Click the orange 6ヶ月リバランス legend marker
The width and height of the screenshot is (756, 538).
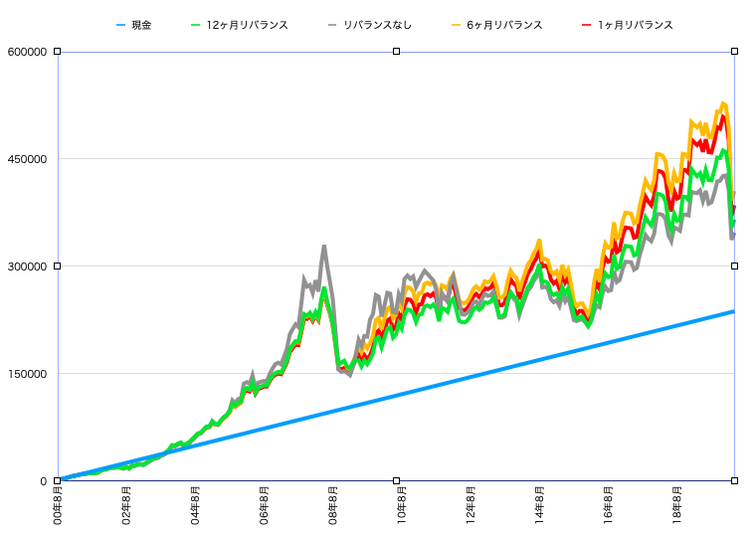pyautogui.click(x=457, y=25)
